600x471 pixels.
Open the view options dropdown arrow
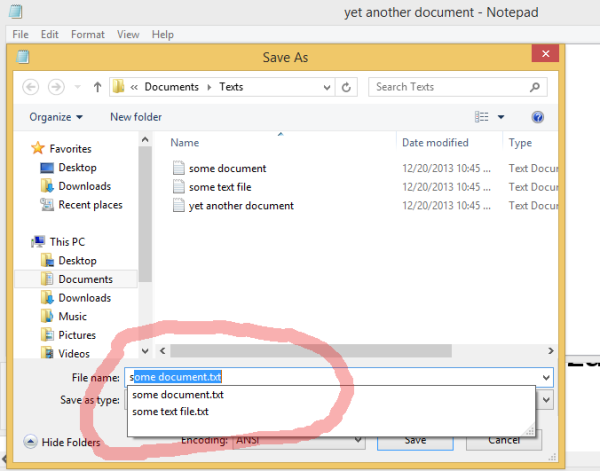(x=501, y=117)
